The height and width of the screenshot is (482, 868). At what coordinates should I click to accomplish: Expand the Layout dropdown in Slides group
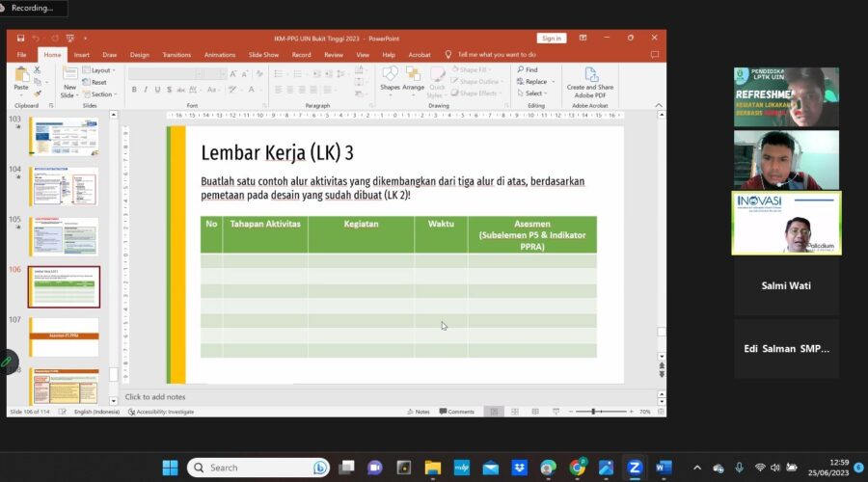click(100, 70)
